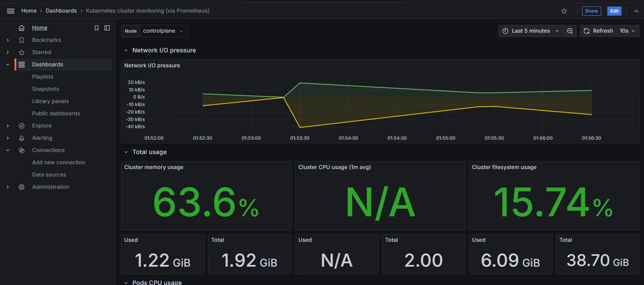
Task: Expand the Alerting section chevron
Action: [8, 138]
